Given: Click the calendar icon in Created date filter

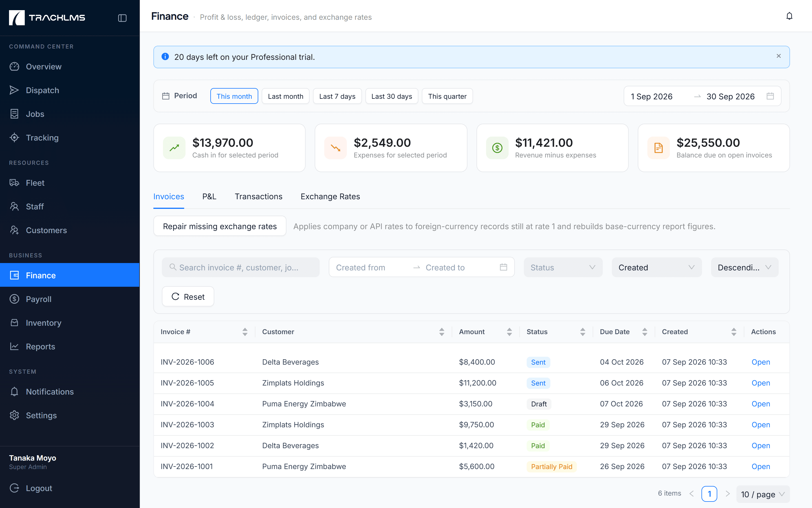Looking at the screenshot, I should pos(503,267).
